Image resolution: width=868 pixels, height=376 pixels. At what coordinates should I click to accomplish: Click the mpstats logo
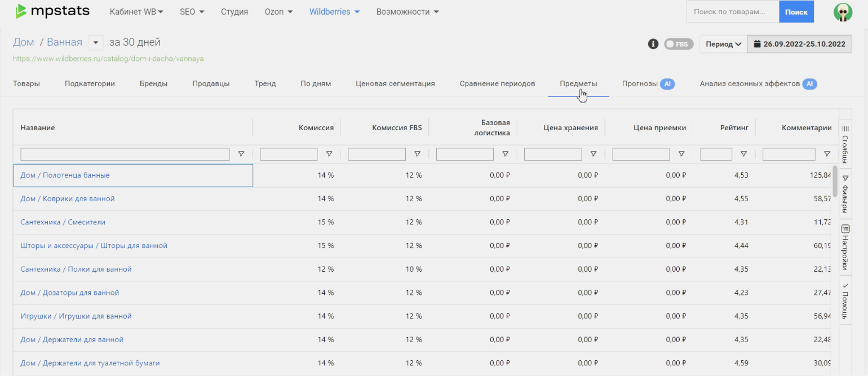point(53,11)
